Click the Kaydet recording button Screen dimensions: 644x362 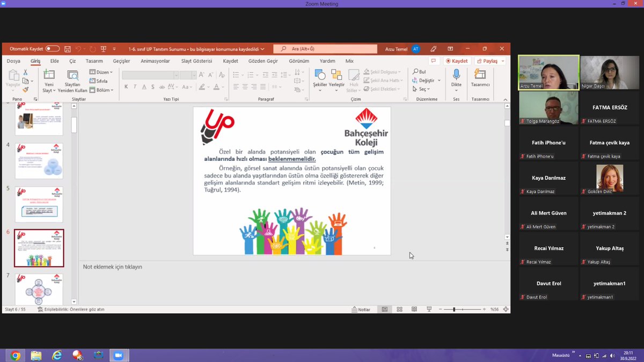[x=457, y=61]
